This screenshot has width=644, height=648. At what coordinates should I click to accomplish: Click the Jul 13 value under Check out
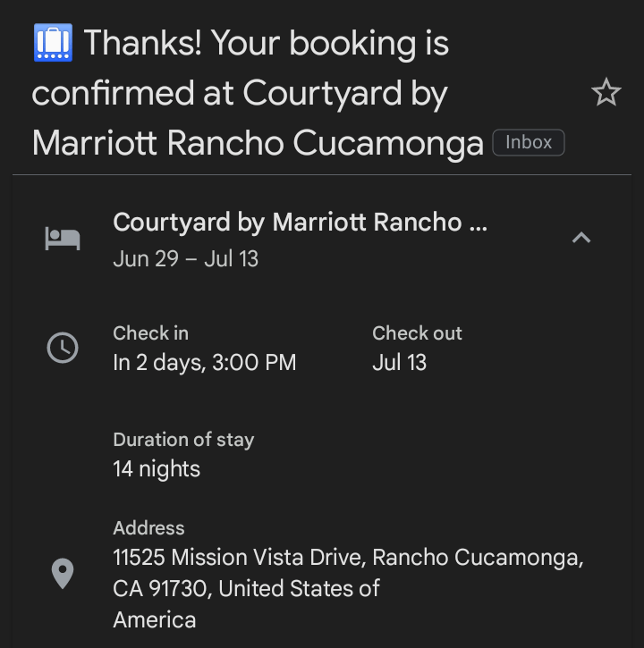pyautogui.click(x=399, y=363)
